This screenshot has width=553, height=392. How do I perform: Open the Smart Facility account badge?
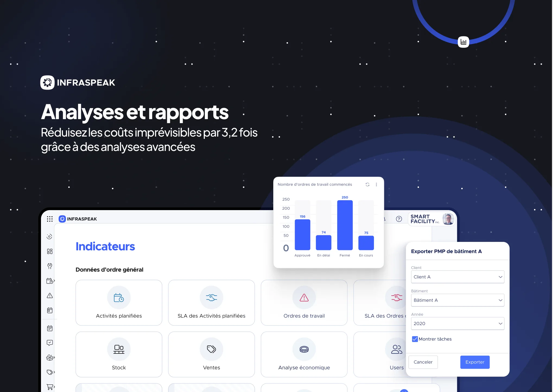(x=432, y=219)
